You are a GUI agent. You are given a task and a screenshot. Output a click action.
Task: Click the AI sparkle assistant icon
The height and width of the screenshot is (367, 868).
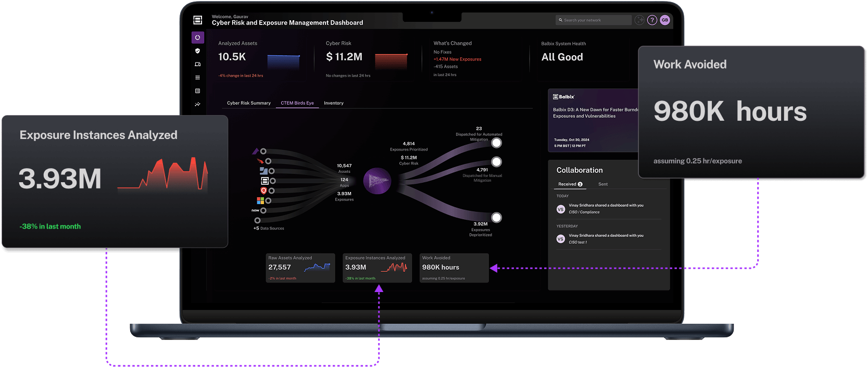click(x=639, y=20)
